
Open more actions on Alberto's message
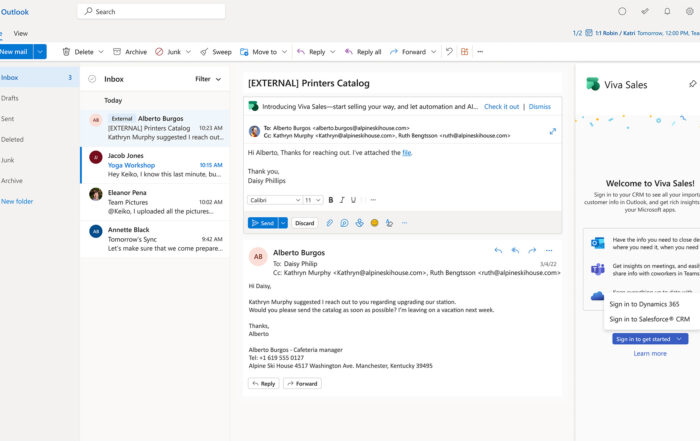pos(549,250)
